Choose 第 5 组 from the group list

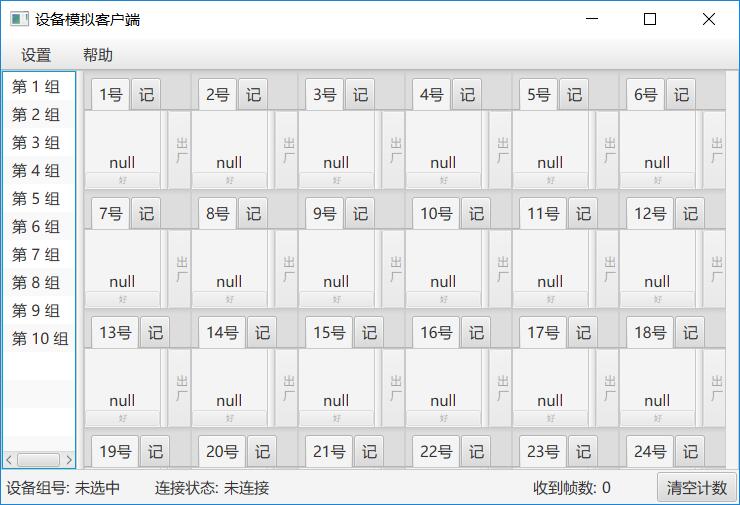click(x=39, y=199)
